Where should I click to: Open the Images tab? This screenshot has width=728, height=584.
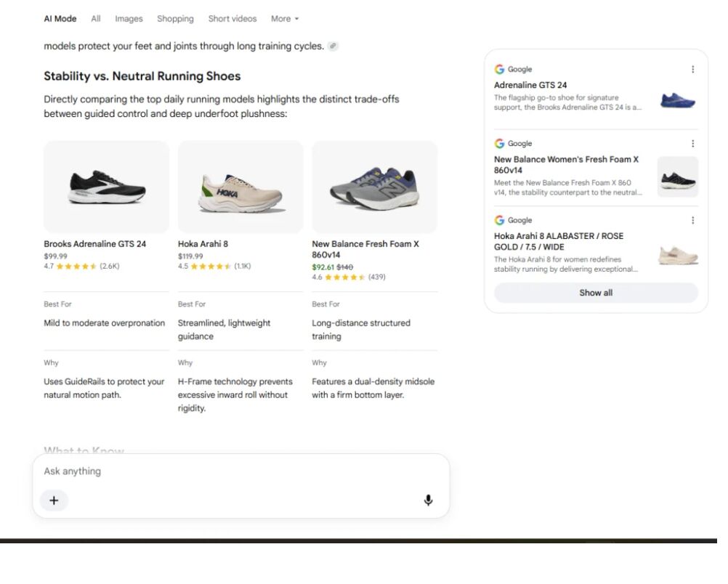coord(129,19)
